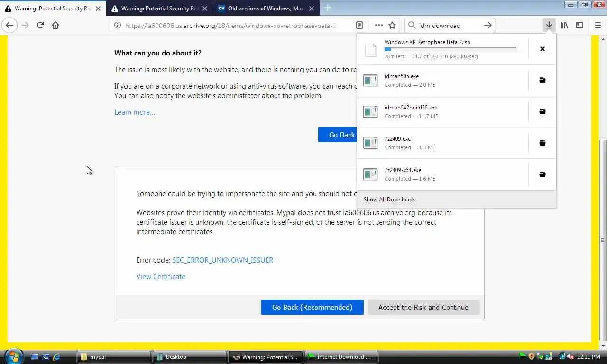The image size is (607, 364).
Task: Open containing folder for idman642build26.exe
Action: coord(543,111)
